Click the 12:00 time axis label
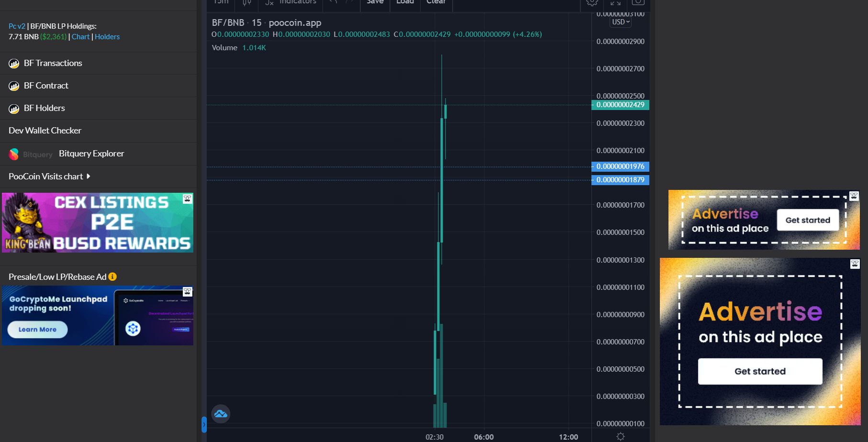This screenshot has height=442, width=868. [568, 437]
